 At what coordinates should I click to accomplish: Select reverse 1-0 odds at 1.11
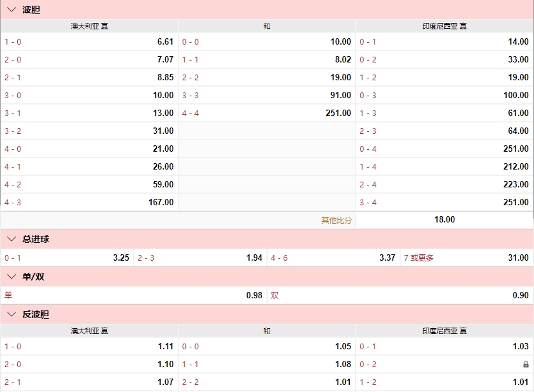pos(89,347)
